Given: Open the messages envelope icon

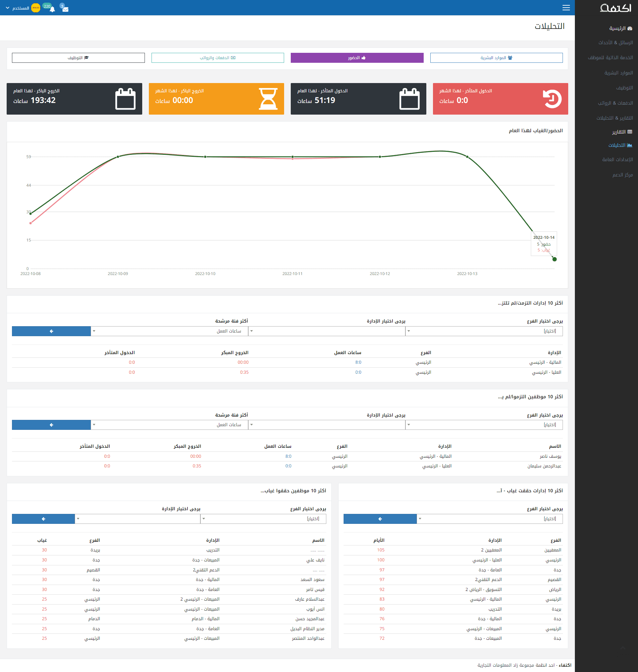Looking at the screenshot, I should point(65,9).
